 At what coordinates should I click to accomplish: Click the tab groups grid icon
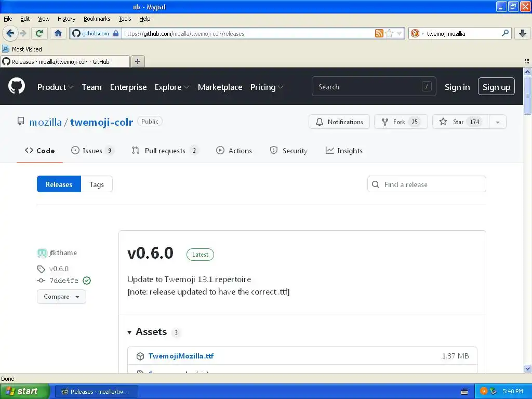point(527,61)
